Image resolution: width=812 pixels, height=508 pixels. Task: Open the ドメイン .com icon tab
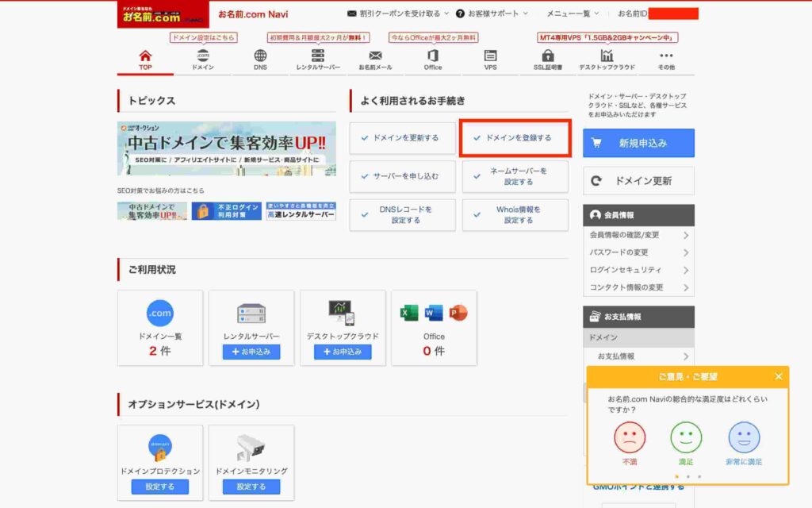(203, 56)
